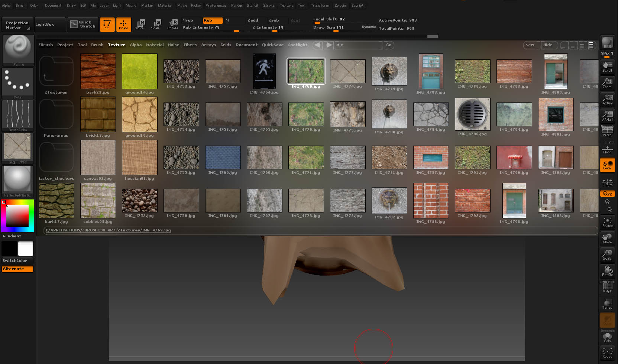This screenshot has width=618, height=364.
Task: Enable Zsub mode
Action: (278, 20)
